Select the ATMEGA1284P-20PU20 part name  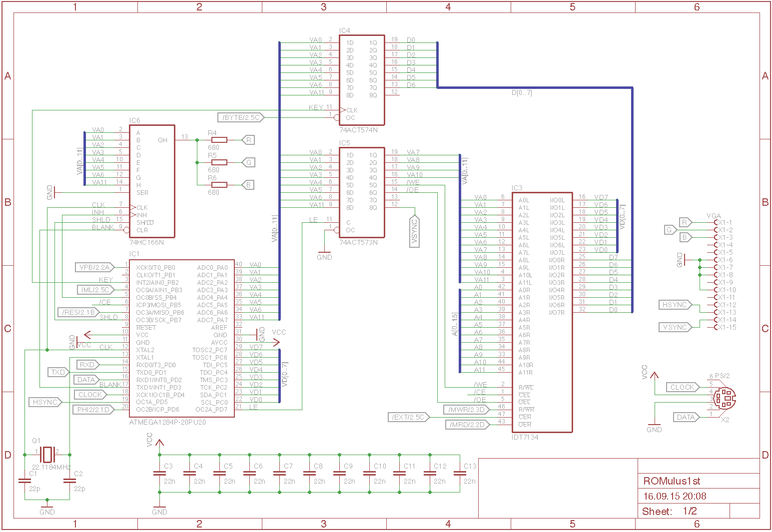167,422
